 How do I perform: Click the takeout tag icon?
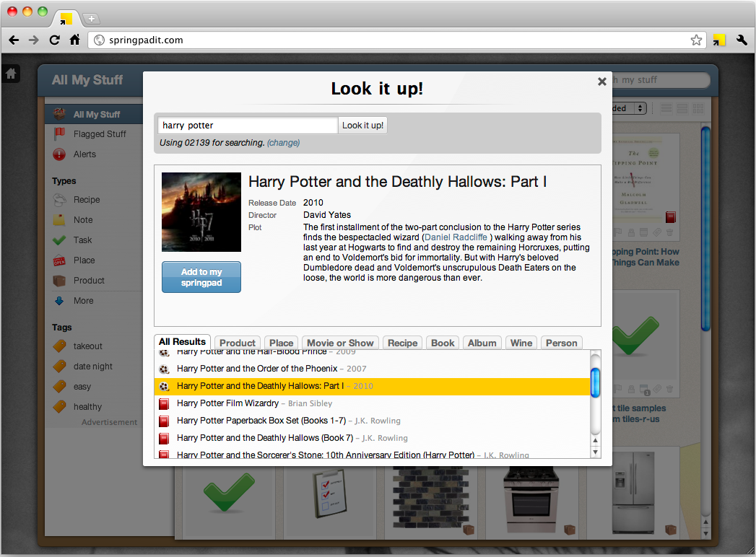point(59,346)
